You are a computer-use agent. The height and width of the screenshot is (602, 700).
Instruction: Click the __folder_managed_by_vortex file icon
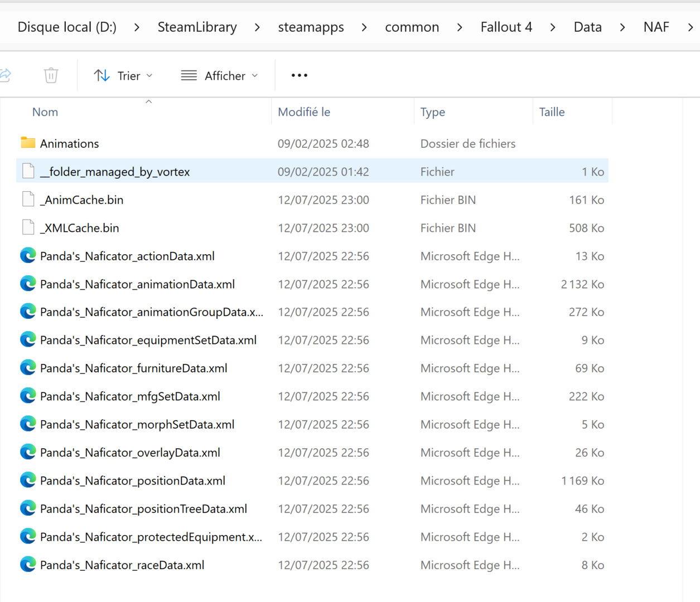click(x=28, y=171)
